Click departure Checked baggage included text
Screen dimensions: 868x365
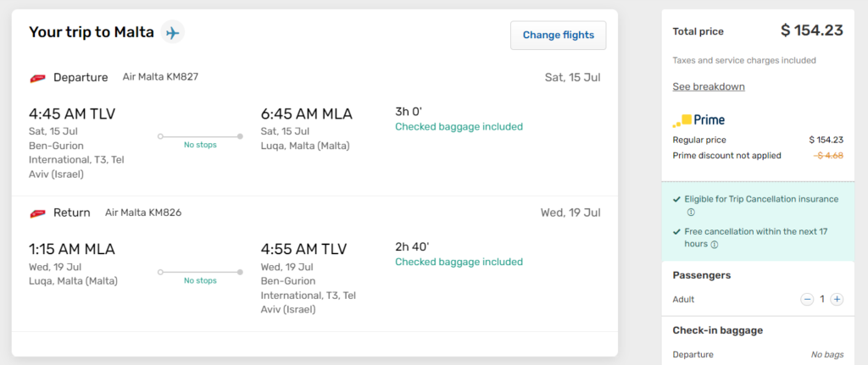pos(459,127)
